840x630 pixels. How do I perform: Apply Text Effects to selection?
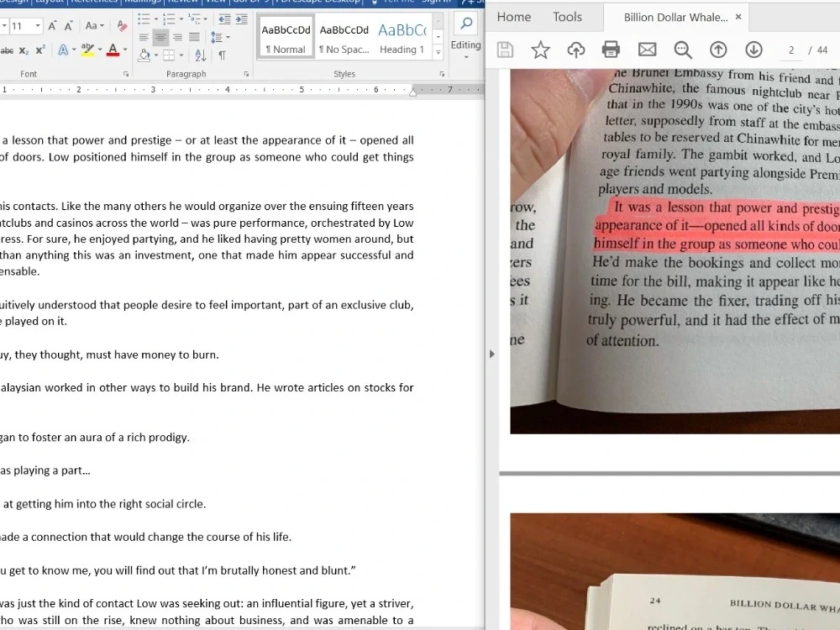(63, 50)
